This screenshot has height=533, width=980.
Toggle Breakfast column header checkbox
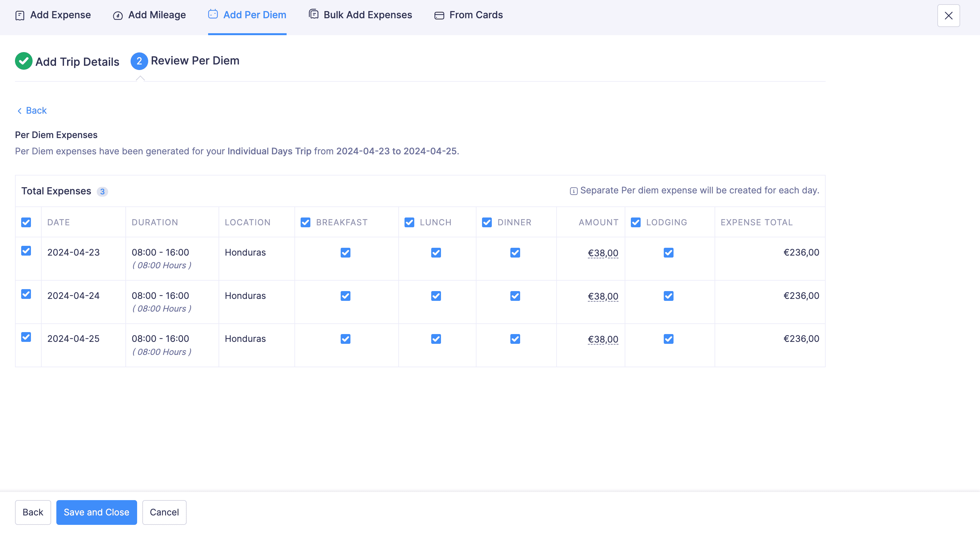(305, 222)
